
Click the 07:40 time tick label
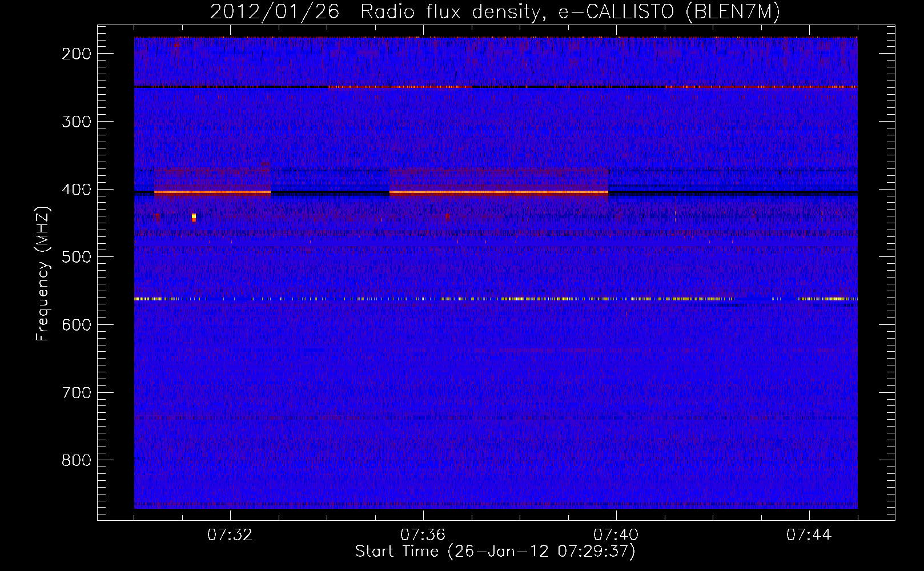click(x=616, y=535)
